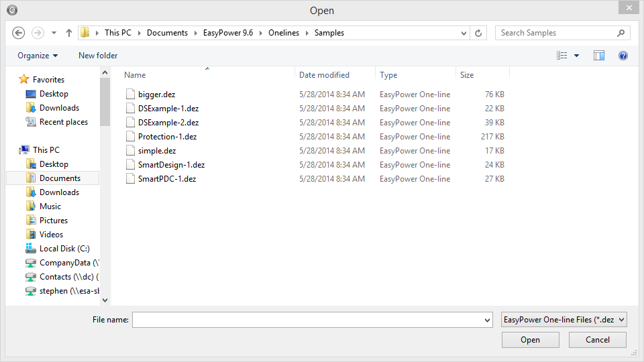This screenshot has width=644, height=362.
Task: Open Downloads under Favorites
Action: point(59,107)
